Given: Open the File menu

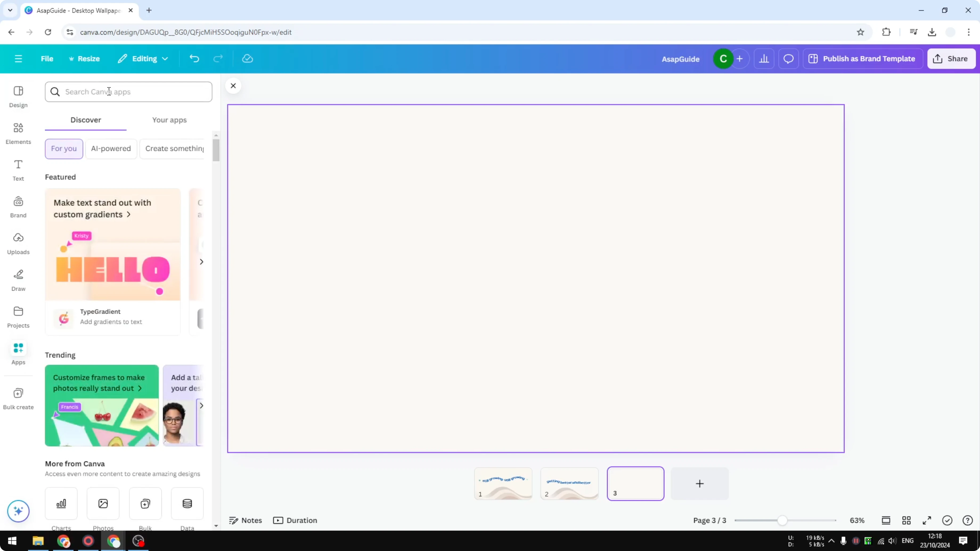Looking at the screenshot, I should [47, 59].
